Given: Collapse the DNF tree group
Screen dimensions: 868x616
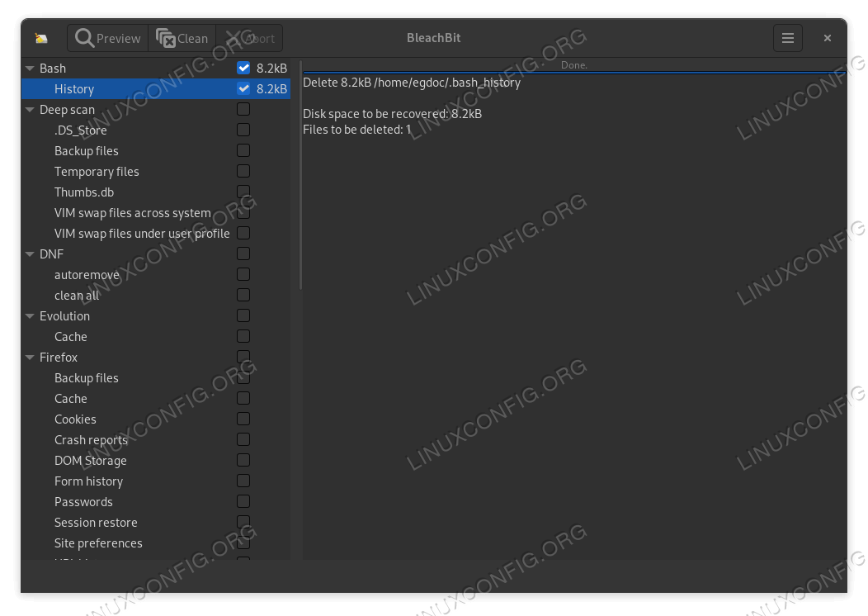Looking at the screenshot, I should click(x=30, y=254).
